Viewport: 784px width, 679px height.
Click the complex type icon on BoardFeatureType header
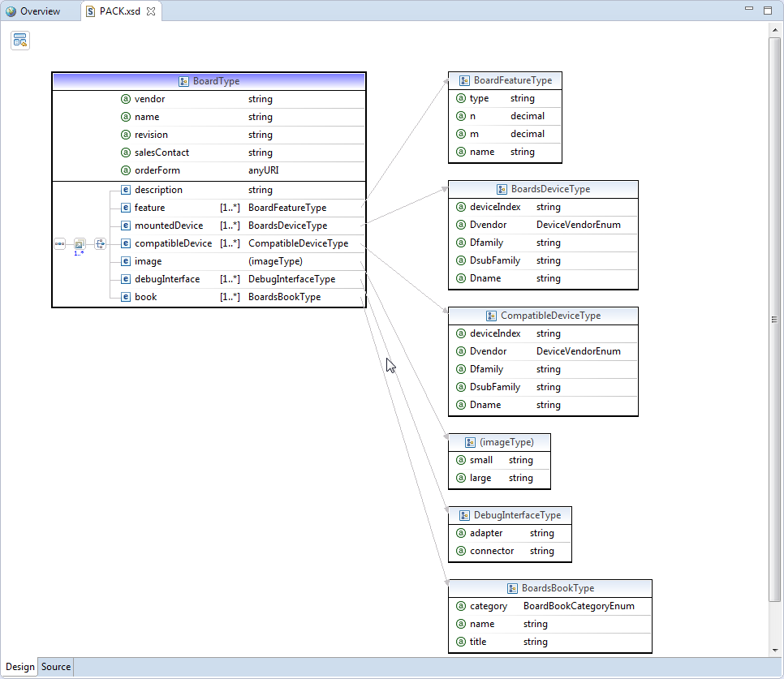(x=464, y=80)
